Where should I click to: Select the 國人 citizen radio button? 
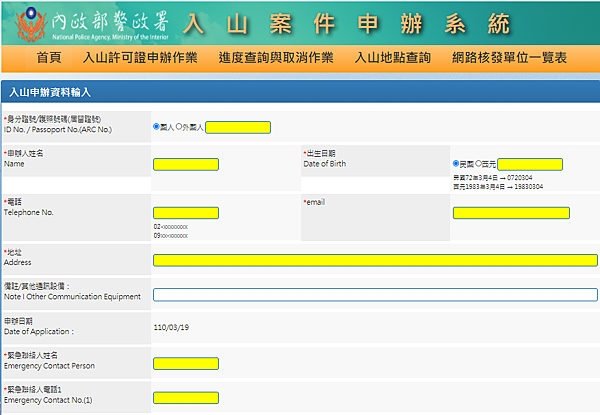tap(156, 127)
